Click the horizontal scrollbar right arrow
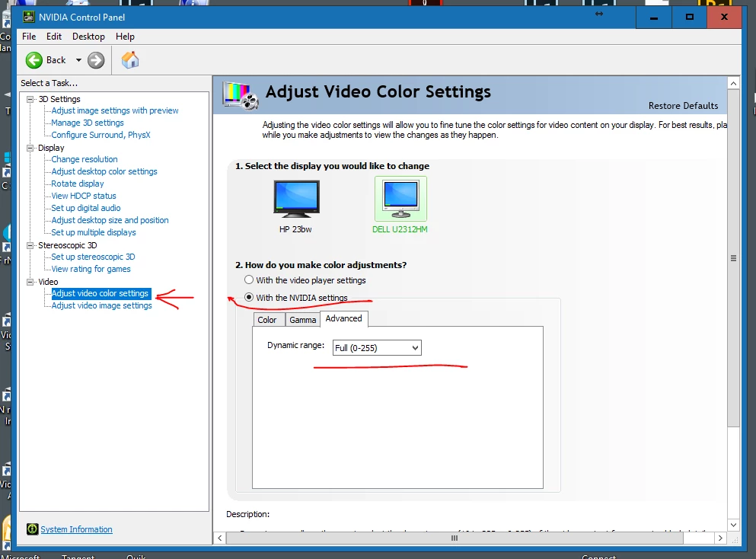The image size is (756, 559). pos(720,538)
